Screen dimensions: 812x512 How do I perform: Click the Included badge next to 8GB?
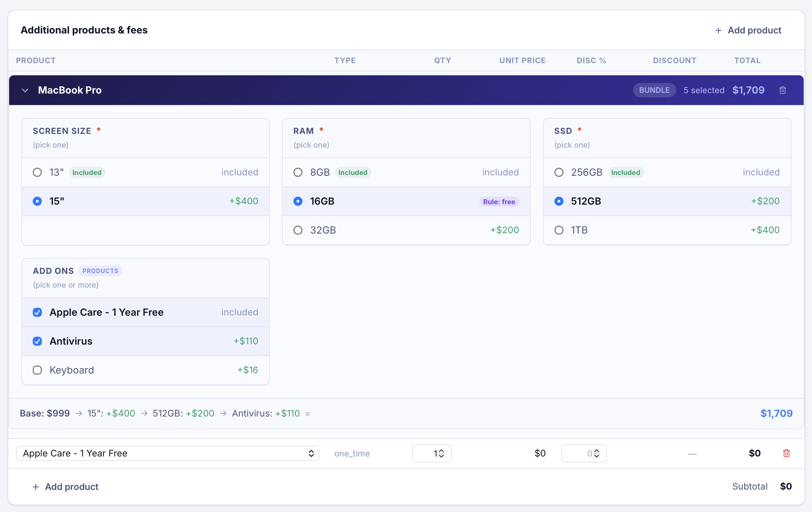[353, 173]
